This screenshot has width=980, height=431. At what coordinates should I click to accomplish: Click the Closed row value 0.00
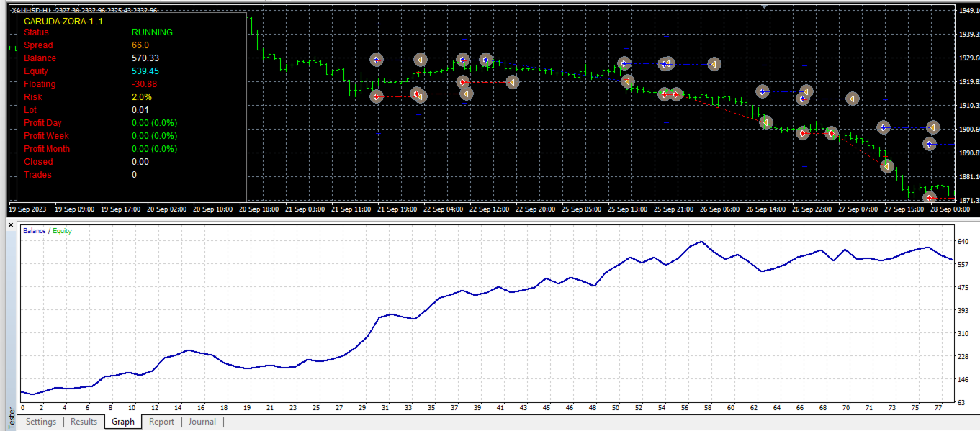coord(140,162)
